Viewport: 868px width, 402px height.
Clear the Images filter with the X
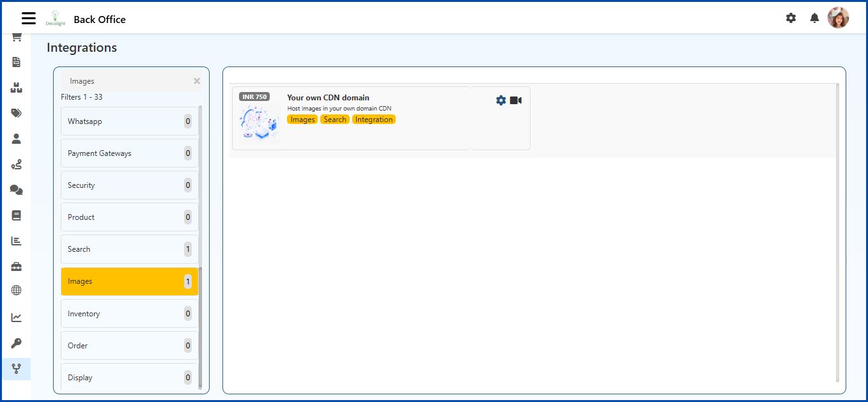(196, 81)
